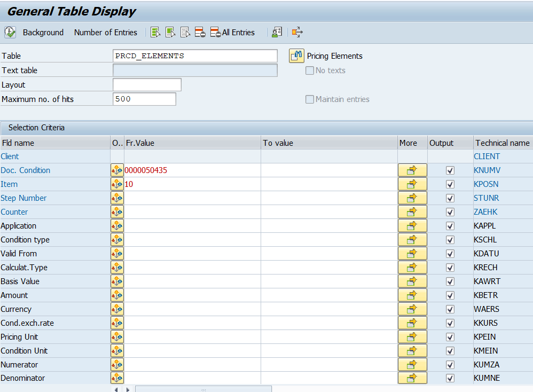Open selection option icon for Condition type
Screen dimensions: 533x392
click(x=117, y=240)
